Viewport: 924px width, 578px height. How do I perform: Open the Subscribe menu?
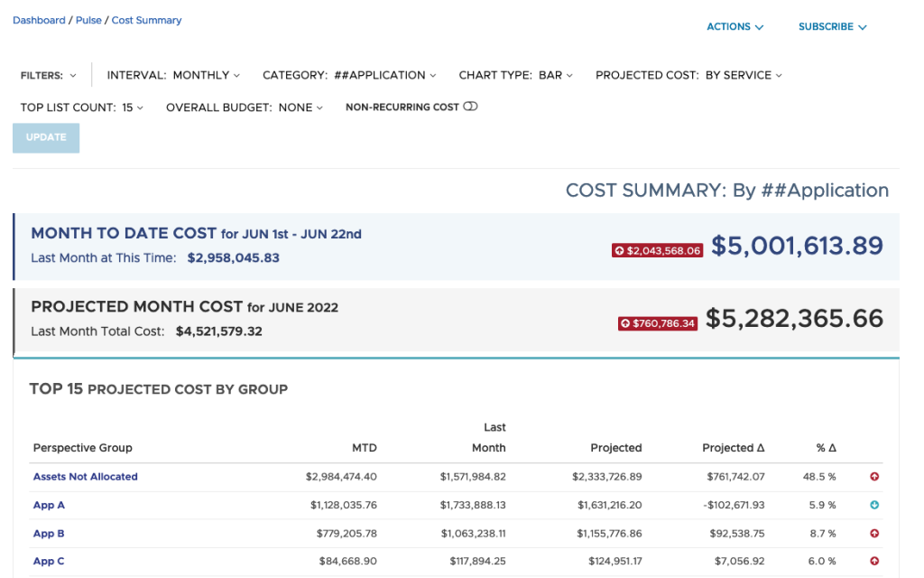click(x=832, y=27)
